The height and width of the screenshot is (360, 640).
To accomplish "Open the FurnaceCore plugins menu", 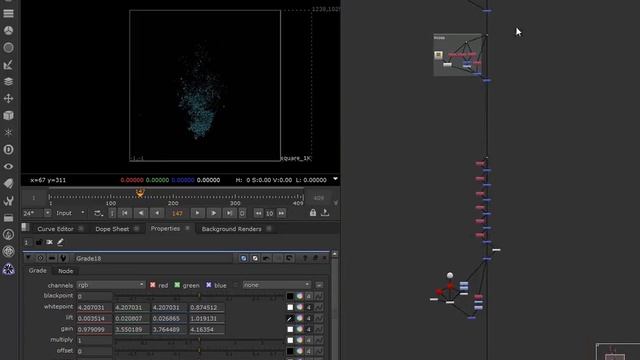I will (8, 235).
